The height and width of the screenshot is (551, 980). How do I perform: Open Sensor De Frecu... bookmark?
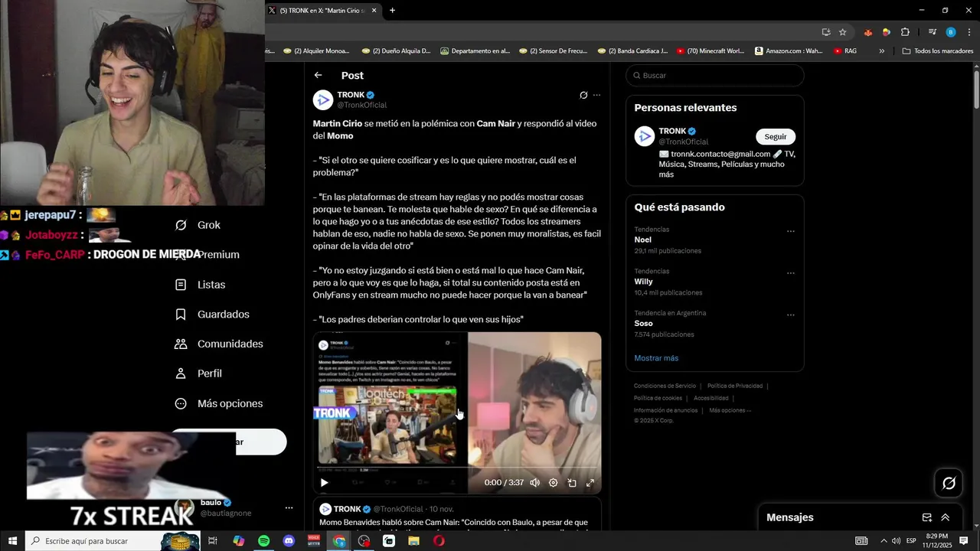point(553,51)
